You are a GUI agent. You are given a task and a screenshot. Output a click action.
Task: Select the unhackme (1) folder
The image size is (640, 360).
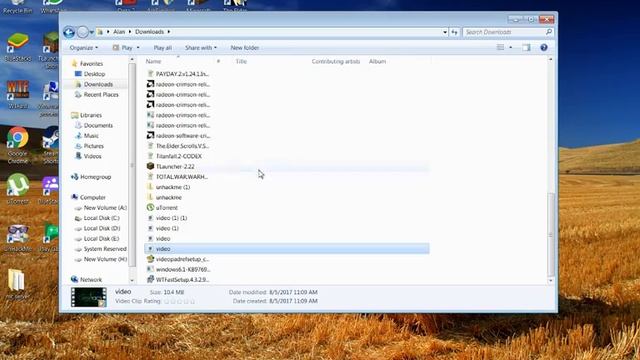point(173,187)
